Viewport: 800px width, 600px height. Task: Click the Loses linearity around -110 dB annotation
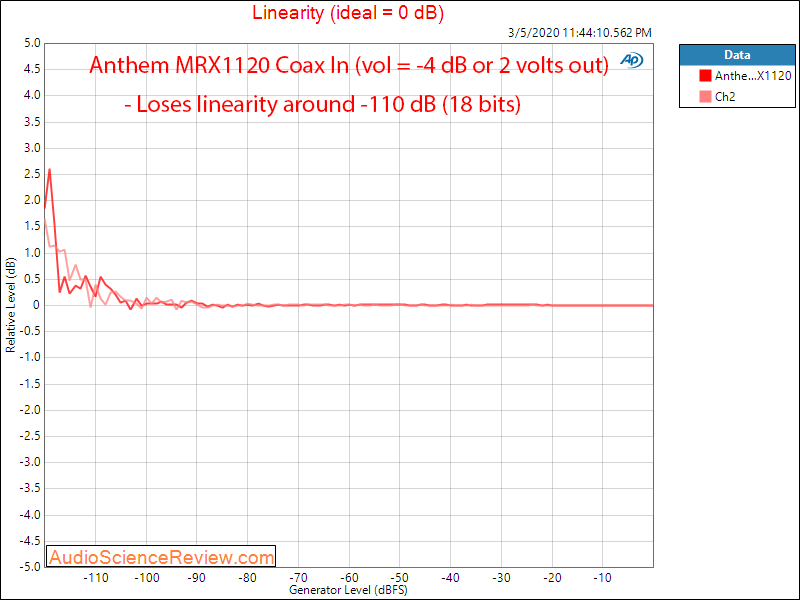coord(323,104)
